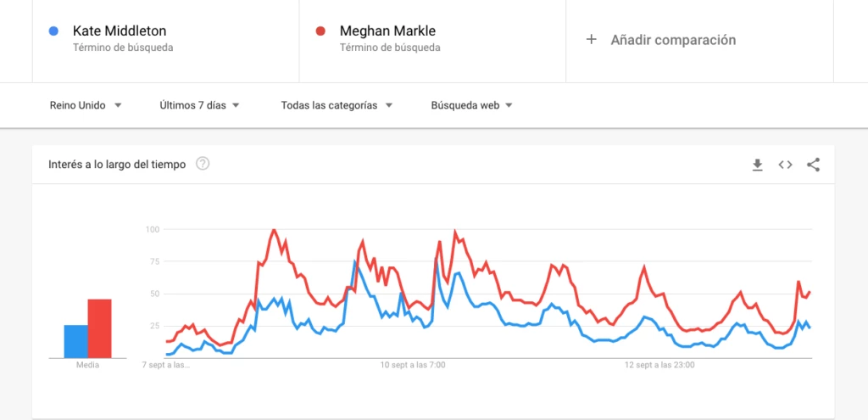This screenshot has width=868, height=420.
Task: Edit the Meghan Markle search term
Action: point(387,31)
